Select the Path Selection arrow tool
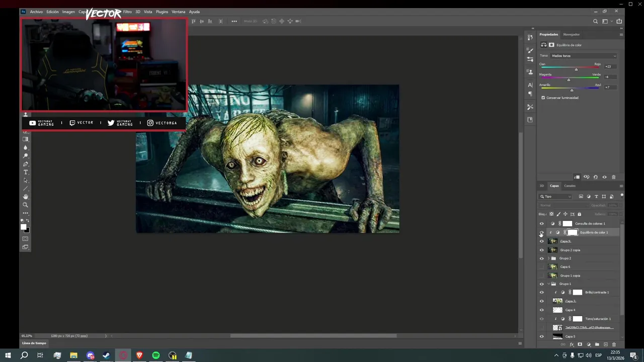644x362 pixels. (x=26, y=180)
